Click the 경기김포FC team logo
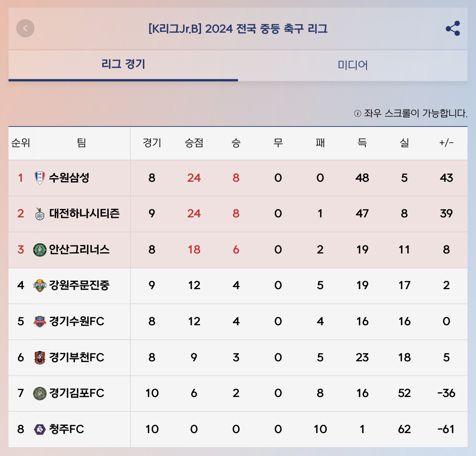Image resolution: width=476 pixels, height=456 pixels. (x=40, y=394)
